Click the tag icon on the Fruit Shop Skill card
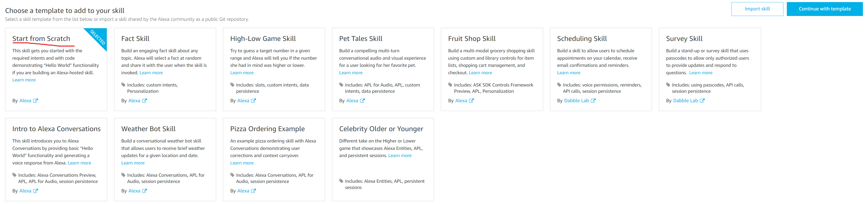 [450, 85]
